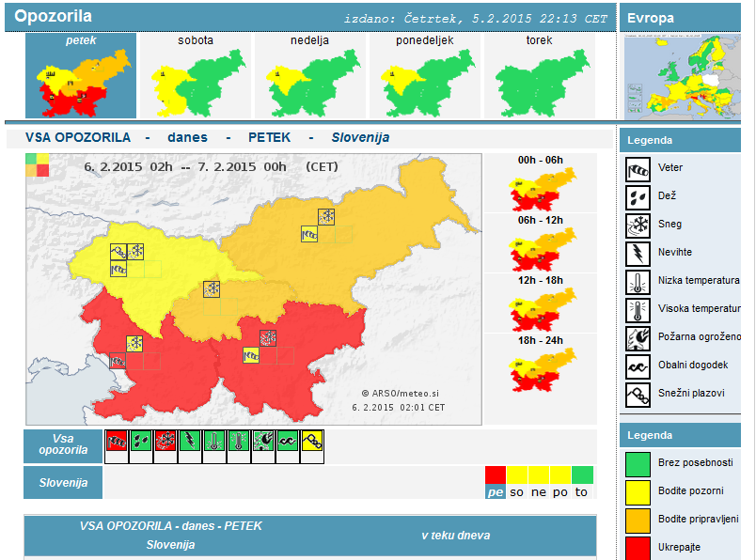Click the red 'pe' day color box
756x560 pixels.
(x=495, y=475)
